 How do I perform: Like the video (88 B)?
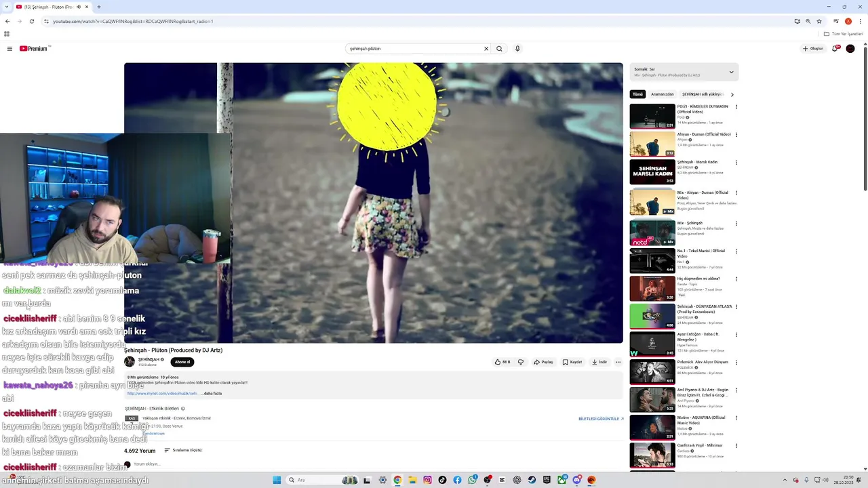click(502, 362)
